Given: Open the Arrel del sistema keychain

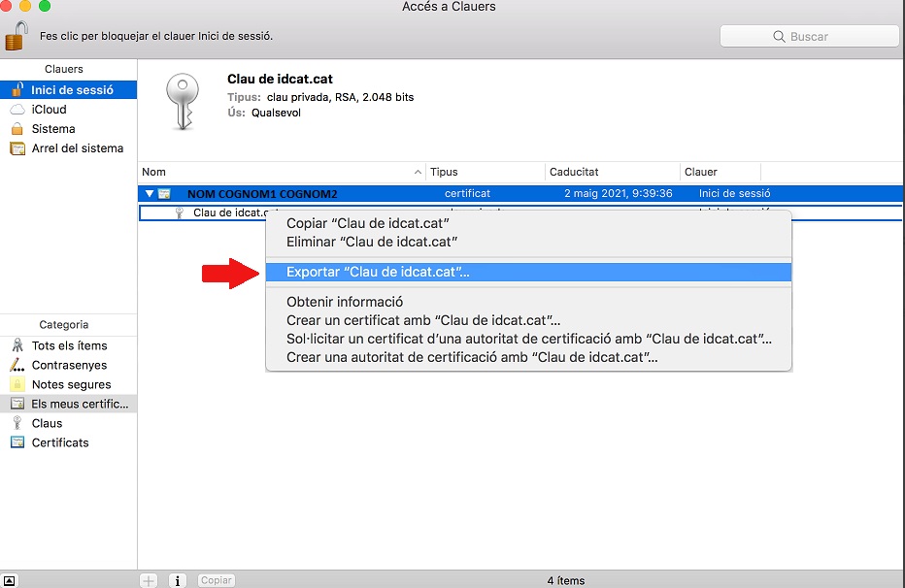Looking at the screenshot, I should (77, 148).
